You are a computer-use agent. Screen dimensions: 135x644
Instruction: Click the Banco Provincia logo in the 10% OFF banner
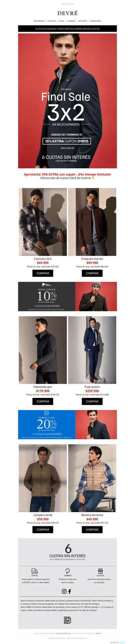click(x=46, y=285)
